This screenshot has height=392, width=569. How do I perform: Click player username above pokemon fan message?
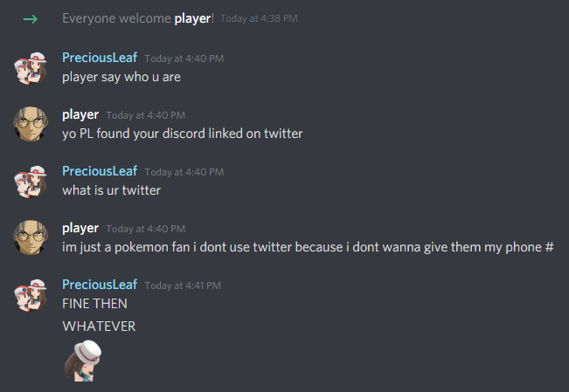pos(80,228)
